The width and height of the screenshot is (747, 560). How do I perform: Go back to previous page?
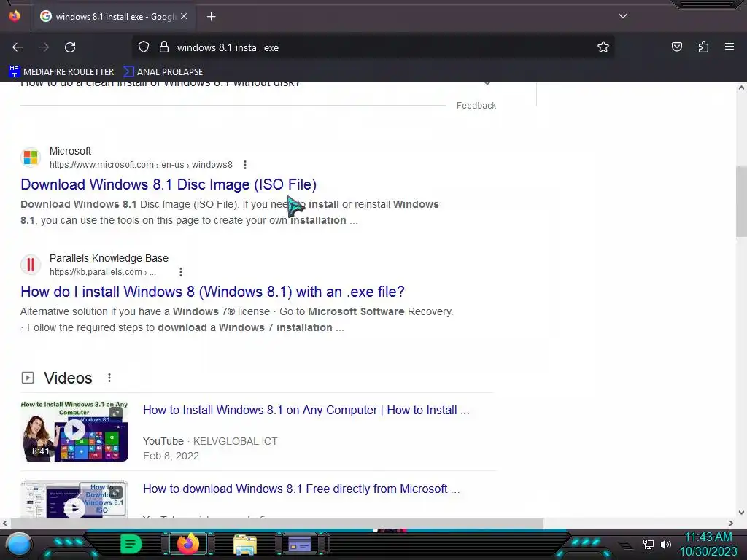coord(18,47)
